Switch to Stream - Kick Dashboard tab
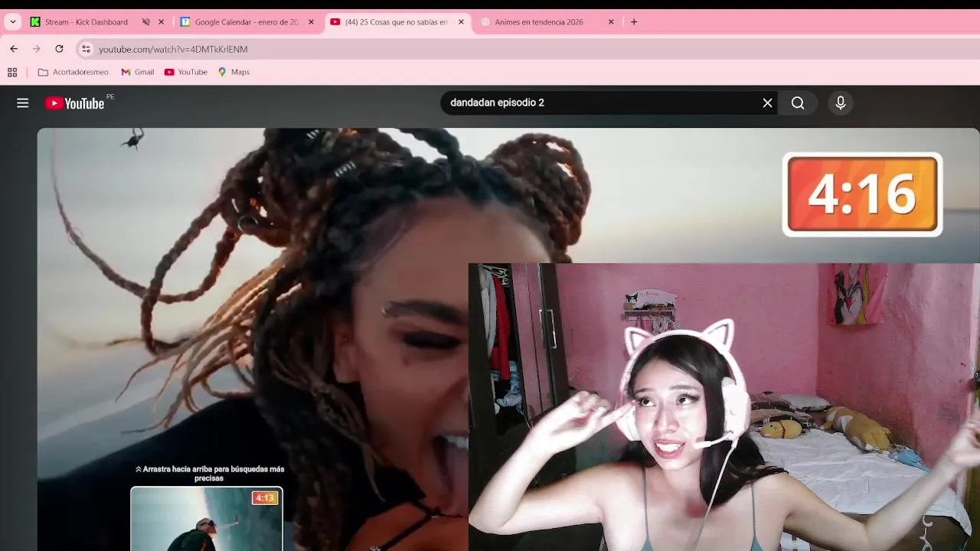This screenshot has width=980, height=551. pos(86,22)
